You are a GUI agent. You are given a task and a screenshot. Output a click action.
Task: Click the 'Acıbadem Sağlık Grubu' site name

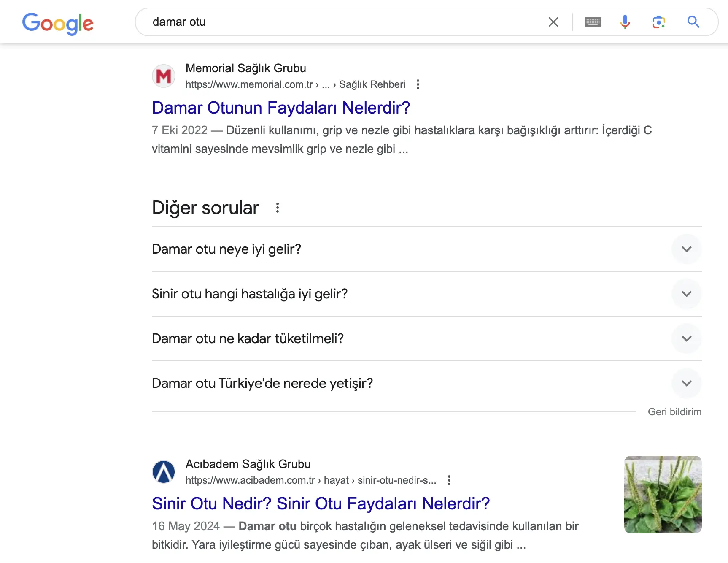click(x=248, y=464)
